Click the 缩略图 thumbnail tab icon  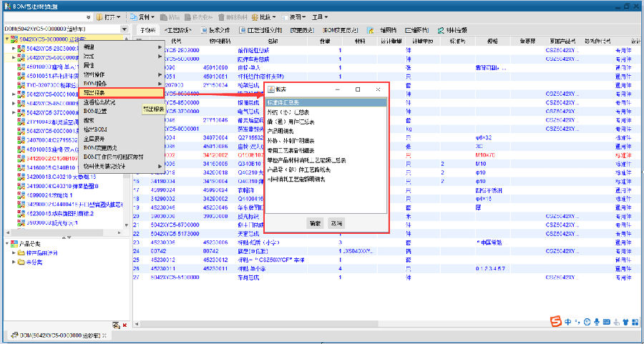tap(371, 30)
